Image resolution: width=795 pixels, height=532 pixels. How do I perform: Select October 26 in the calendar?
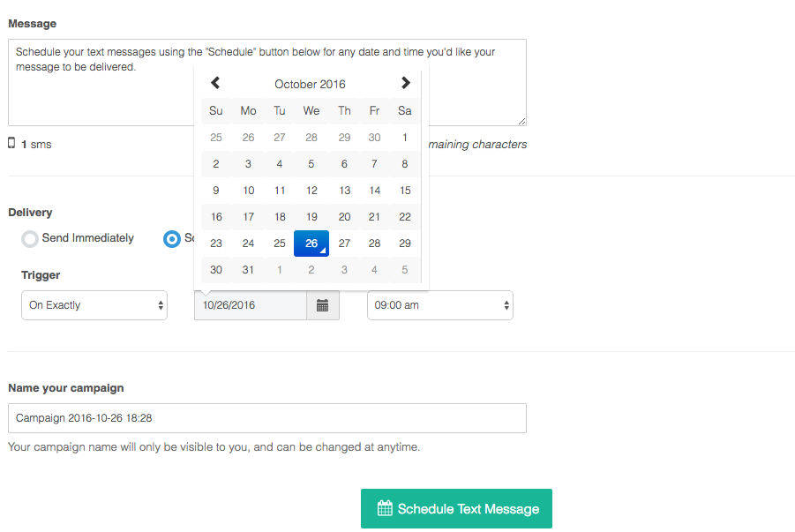[x=311, y=244]
